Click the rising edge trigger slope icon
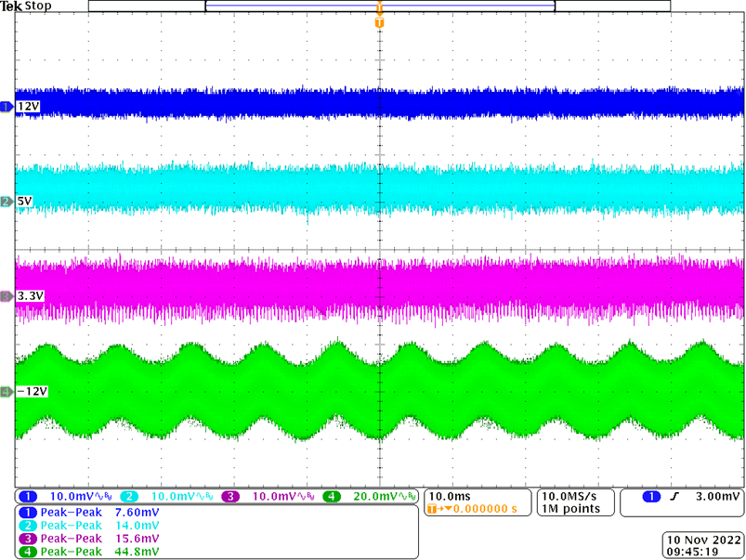This screenshot has width=746, height=560. (674, 496)
